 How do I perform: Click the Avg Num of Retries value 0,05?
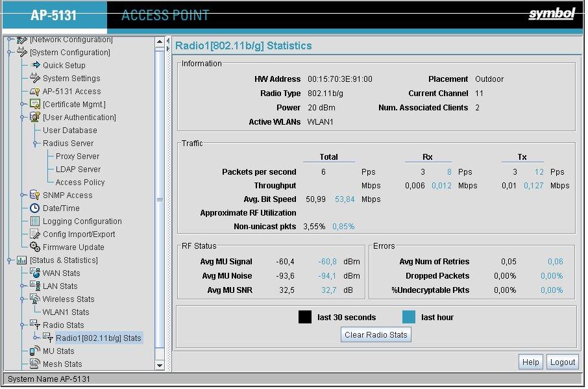pyautogui.click(x=509, y=262)
